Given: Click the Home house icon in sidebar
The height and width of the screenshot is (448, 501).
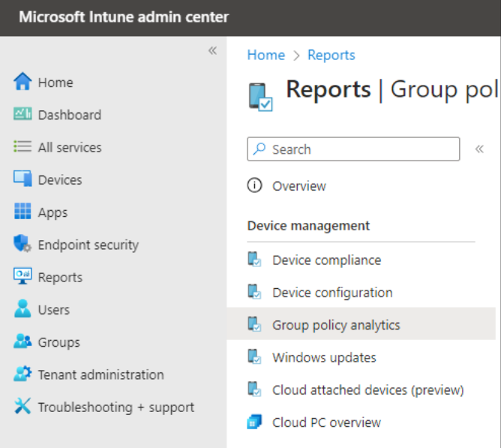Looking at the screenshot, I should click(x=22, y=82).
